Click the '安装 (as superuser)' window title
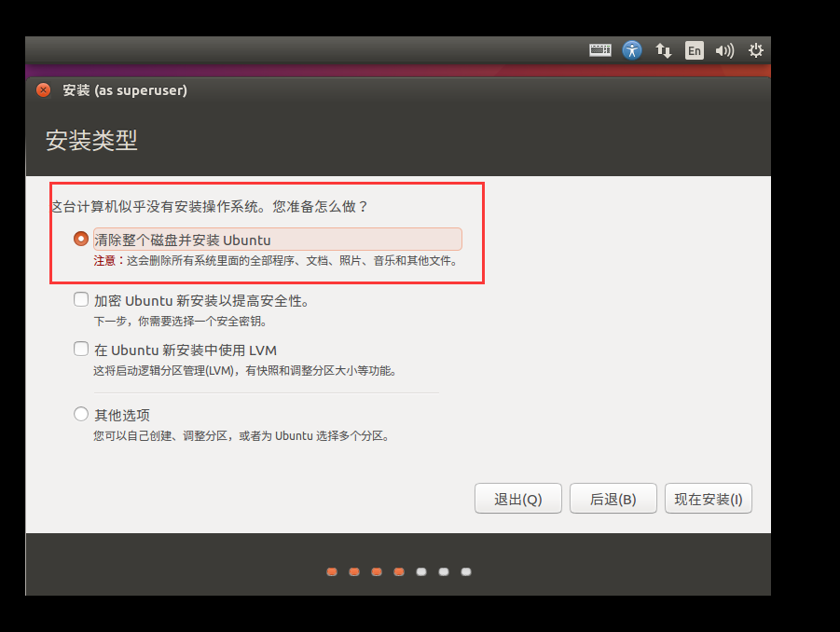The image size is (840, 632). click(x=125, y=90)
